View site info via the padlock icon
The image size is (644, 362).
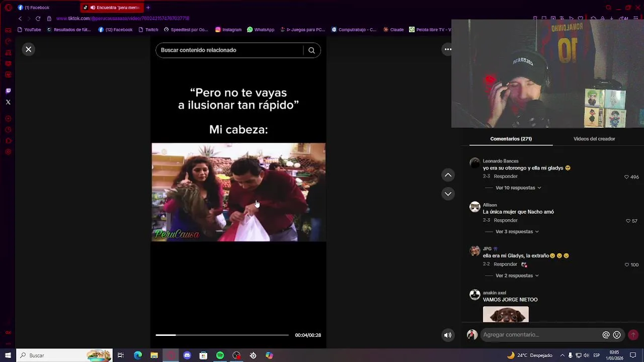pos(49,19)
